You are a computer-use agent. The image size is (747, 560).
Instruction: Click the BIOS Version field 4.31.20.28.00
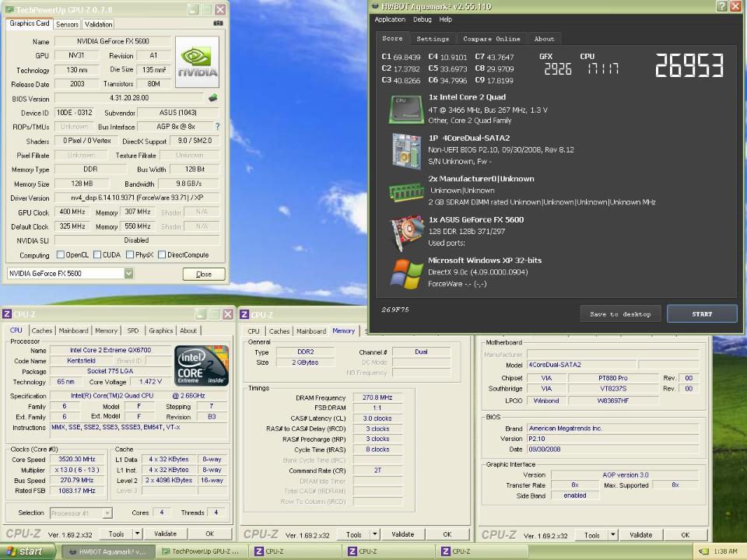[x=129, y=98]
